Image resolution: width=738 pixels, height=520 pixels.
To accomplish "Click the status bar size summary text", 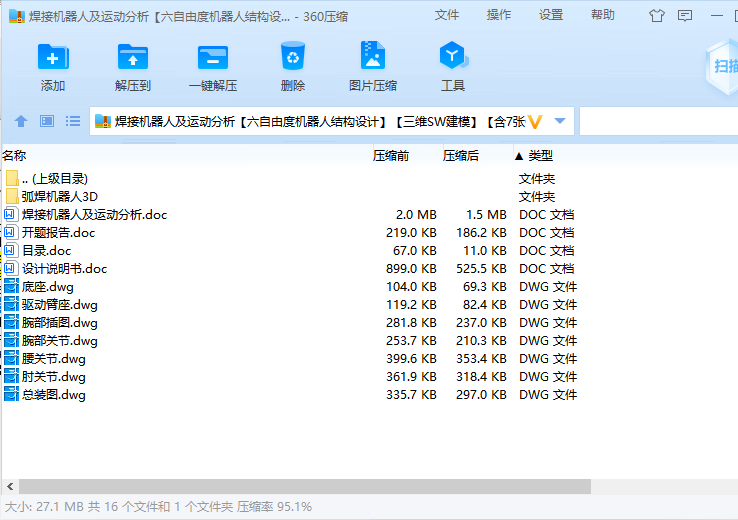I will tap(158, 507).
